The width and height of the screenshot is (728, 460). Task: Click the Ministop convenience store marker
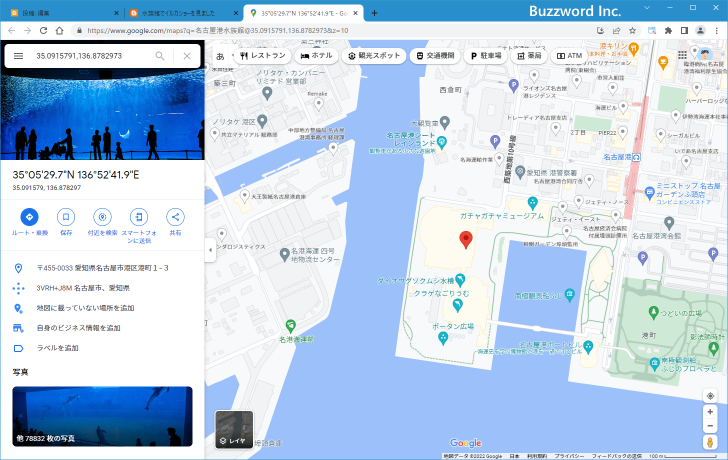(650, 192)
